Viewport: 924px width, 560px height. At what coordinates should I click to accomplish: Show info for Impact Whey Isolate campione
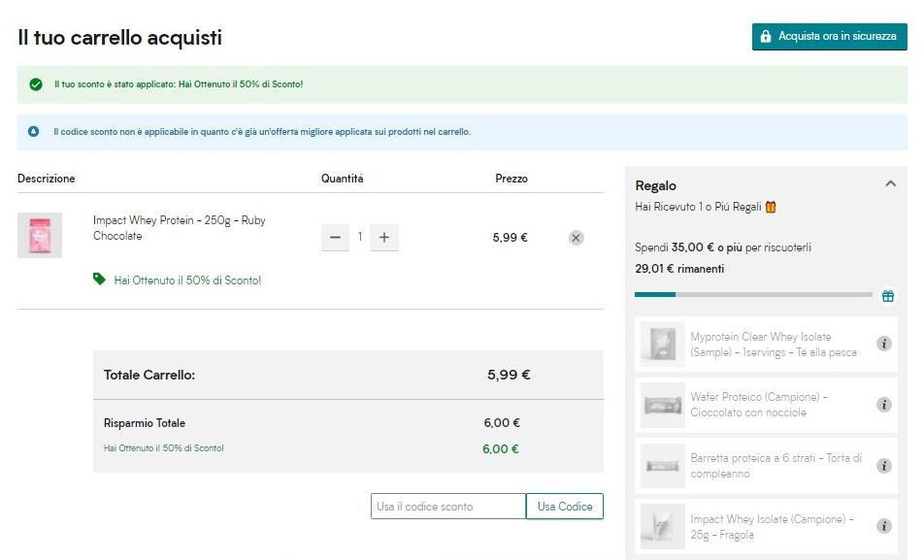tap(883, 526)
